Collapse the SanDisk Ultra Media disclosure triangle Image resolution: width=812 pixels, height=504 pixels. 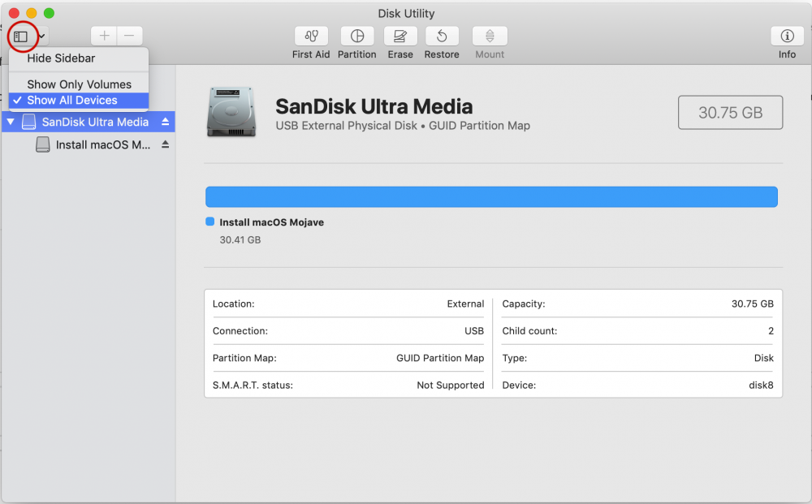point(11,122)
